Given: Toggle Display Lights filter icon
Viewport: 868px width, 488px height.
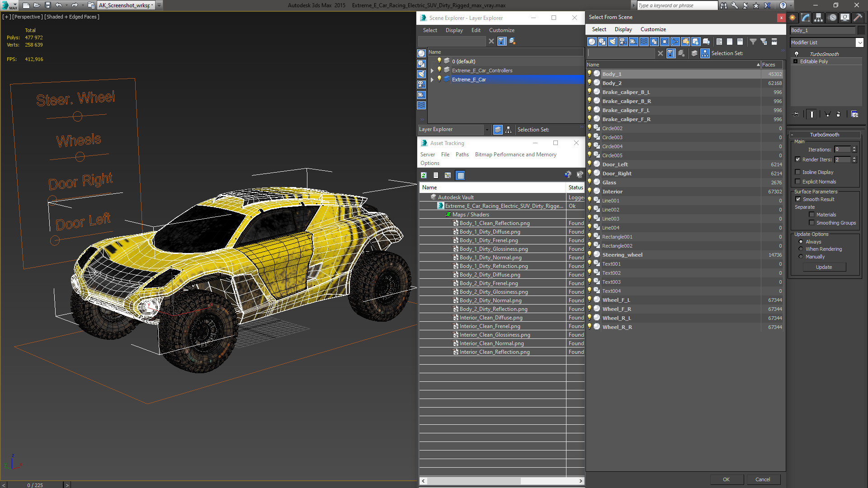Looking at the screenshot, I should point(613,42).
